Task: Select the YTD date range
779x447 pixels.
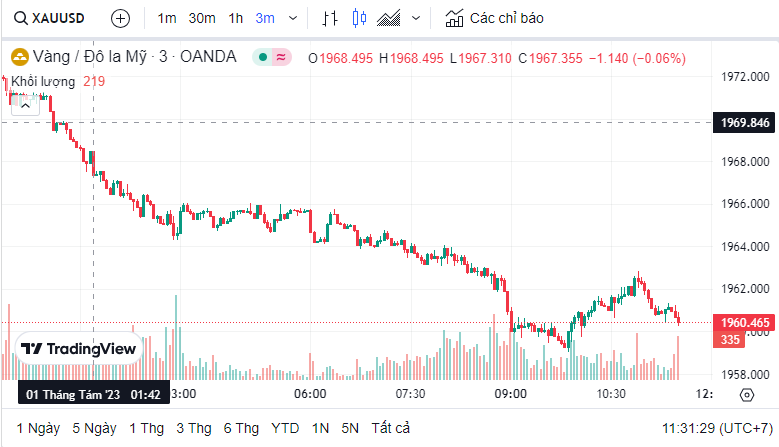Action: click(x=285, y=428)
